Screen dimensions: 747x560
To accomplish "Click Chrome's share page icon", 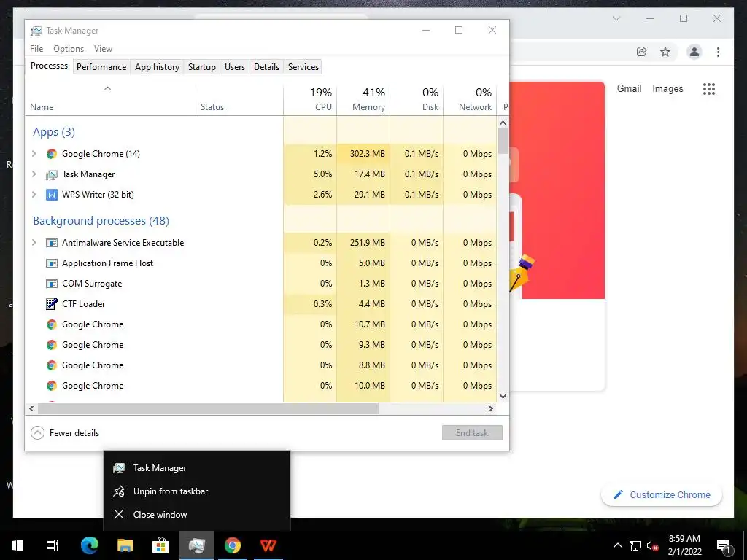I will click(x=642, y=52).
